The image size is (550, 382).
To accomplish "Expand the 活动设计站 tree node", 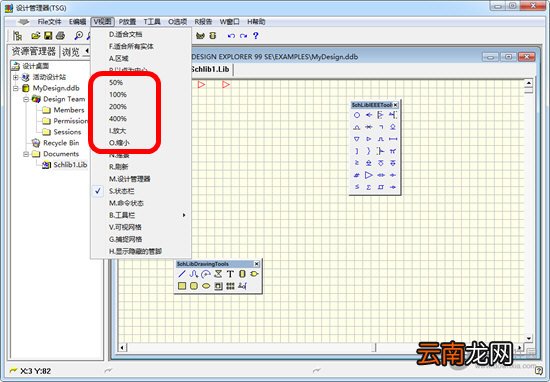I will pos(15,77).
